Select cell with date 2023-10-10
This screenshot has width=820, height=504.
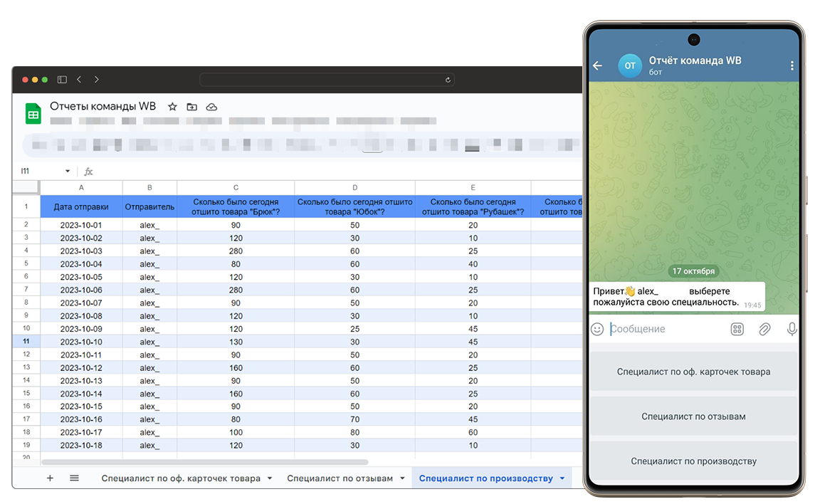[x=81, y=342]
